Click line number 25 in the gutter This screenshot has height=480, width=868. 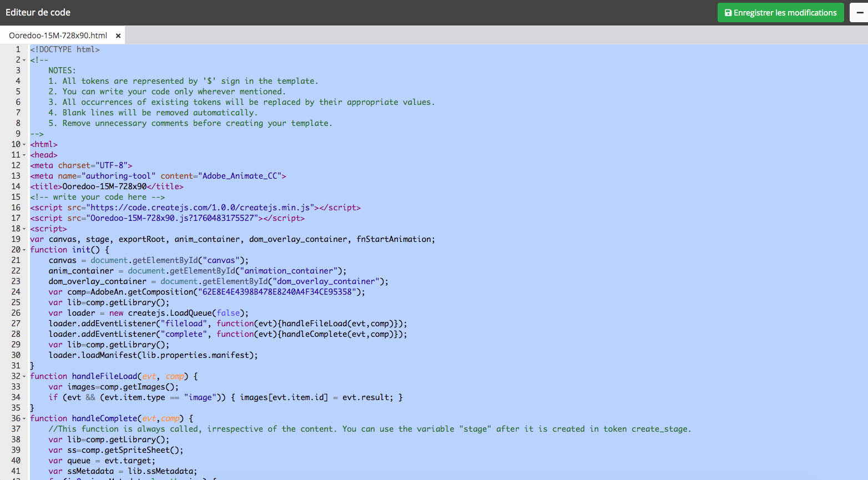(16, 302)
